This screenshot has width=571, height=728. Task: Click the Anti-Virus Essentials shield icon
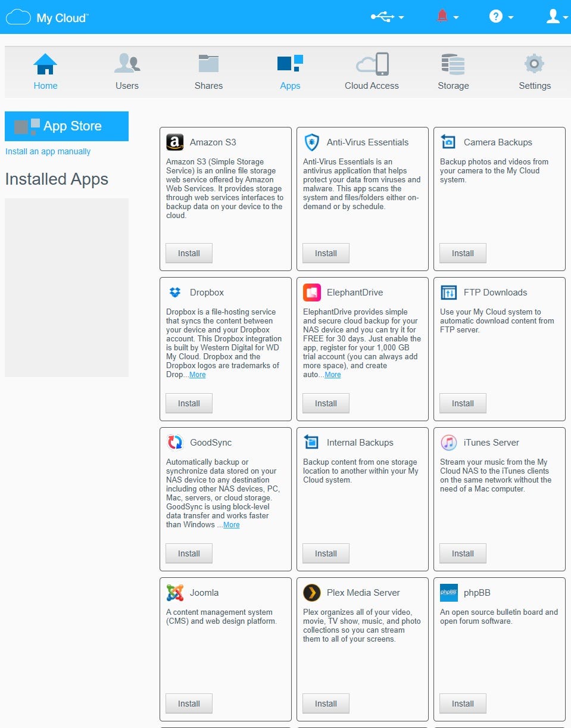[x=311, y=142]
